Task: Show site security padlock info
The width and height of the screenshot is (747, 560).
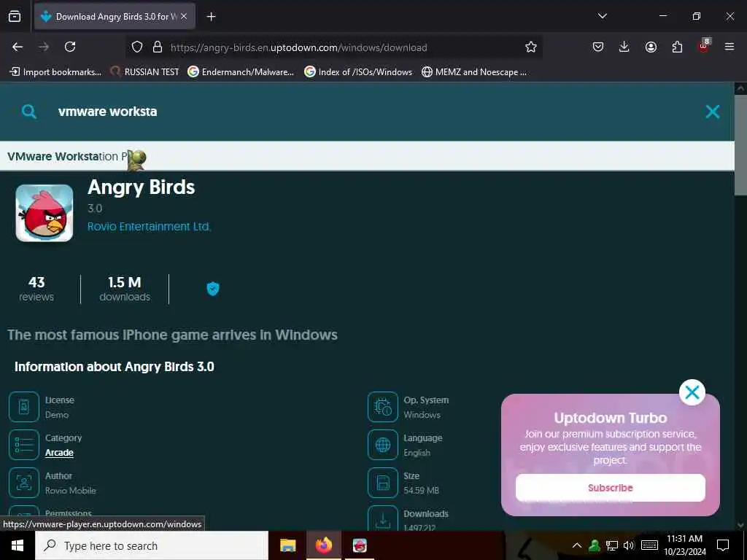Action: pyautogui.click(x=158, y=47)
